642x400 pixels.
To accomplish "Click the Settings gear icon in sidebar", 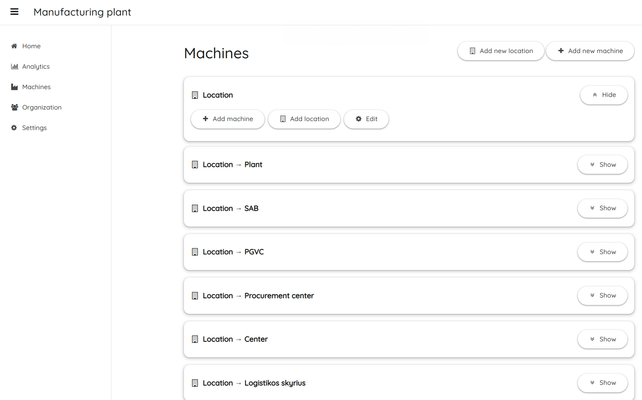I will point(14,128).
